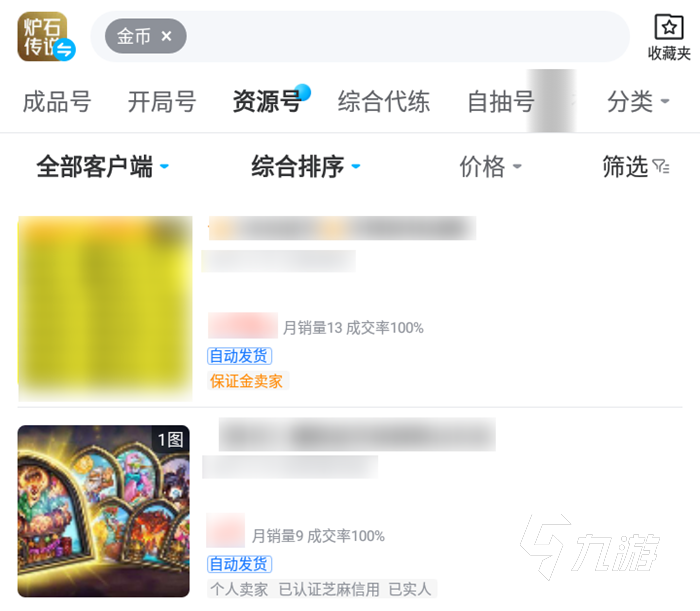Select the 综合代练 tab
Image resolution: width=700 pixels, height=611 pixels.
pos(384,101)
